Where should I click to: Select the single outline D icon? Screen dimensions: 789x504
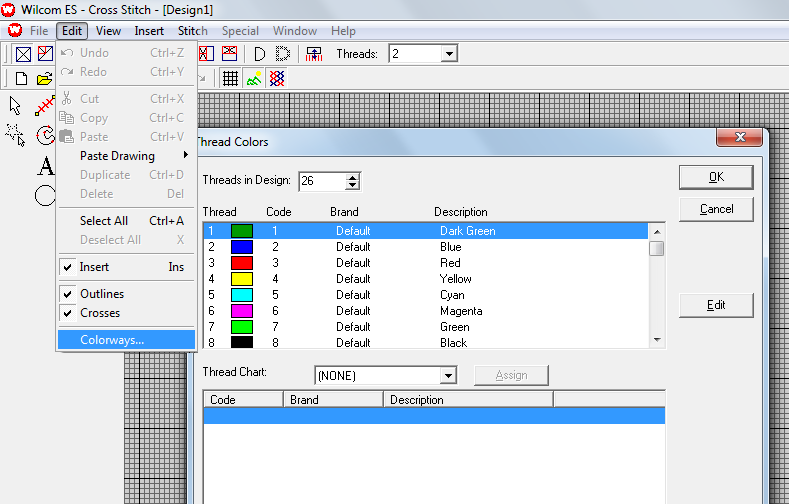click(259, 54)
